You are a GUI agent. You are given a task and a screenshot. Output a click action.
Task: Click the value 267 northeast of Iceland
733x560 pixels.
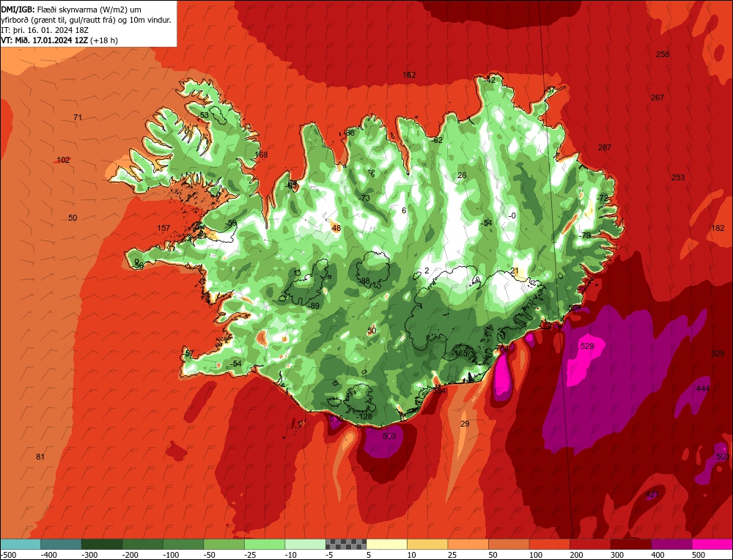[658, 97]
